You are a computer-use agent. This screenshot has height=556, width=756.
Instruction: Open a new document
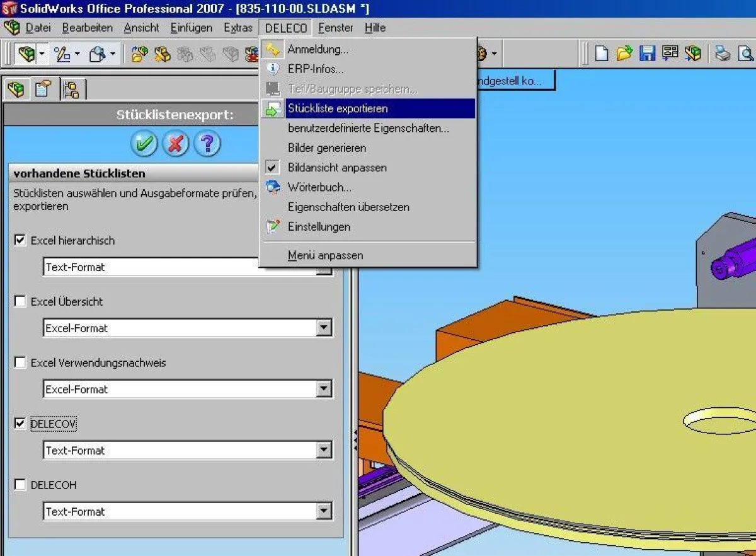click(600, 53)
